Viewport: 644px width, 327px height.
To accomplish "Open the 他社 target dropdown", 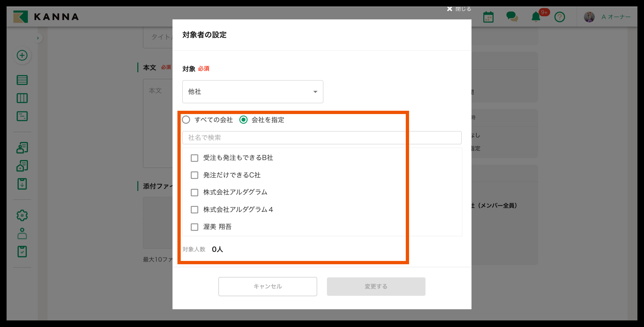I will point(253,92).
